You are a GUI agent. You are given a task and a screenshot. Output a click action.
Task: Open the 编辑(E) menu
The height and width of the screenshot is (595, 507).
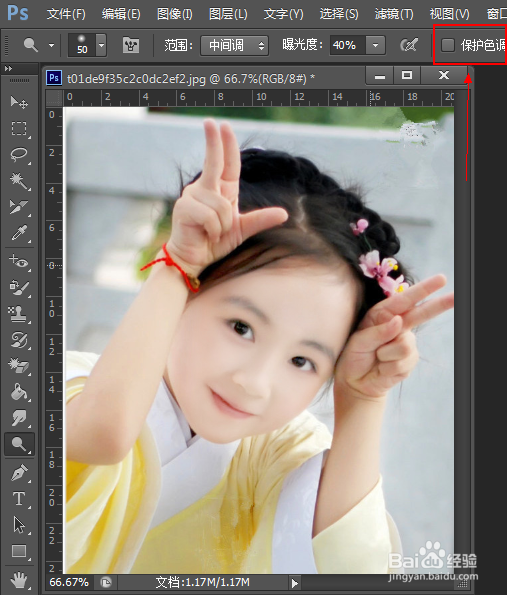[x=121, y=14]
